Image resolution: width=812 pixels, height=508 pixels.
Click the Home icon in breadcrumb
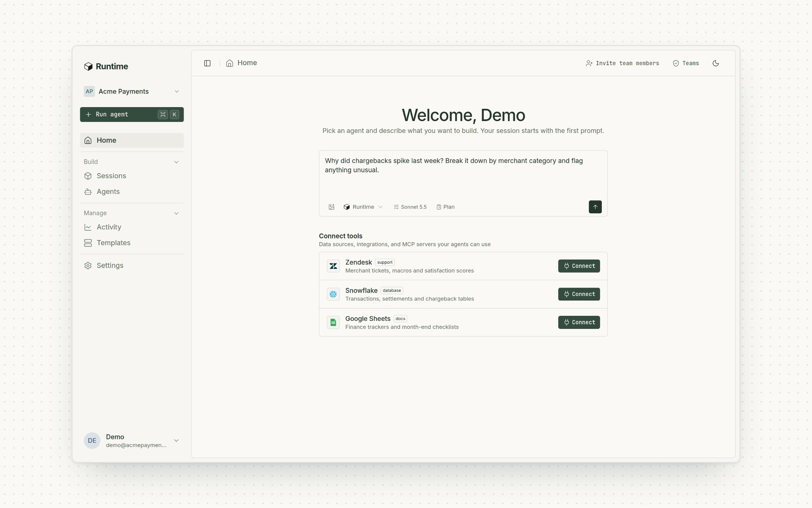point(230,63)
